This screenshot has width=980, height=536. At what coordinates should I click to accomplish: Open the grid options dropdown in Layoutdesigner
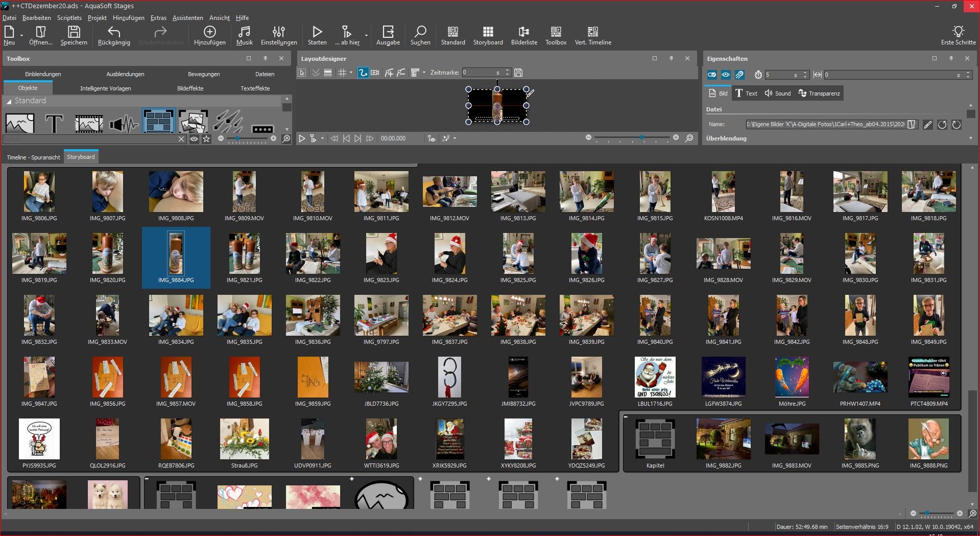click(351, 73)
